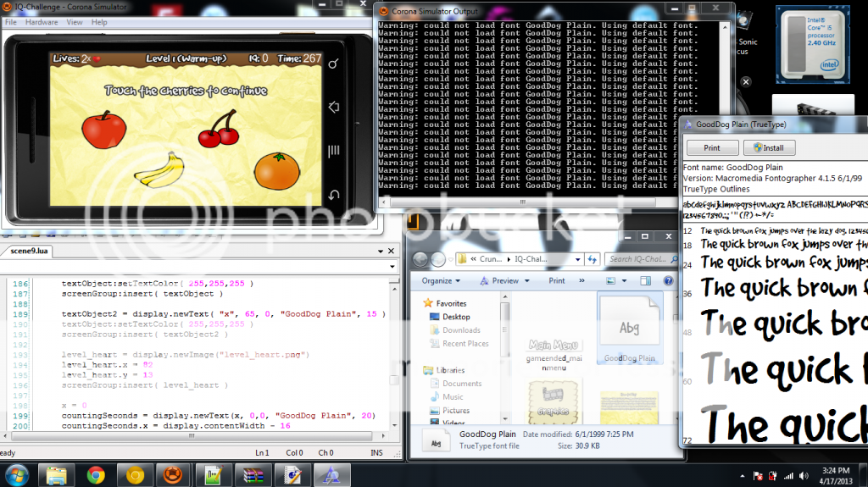868x487 pixels.
Task: Toggle the Explorer preview pane button
Action: coord(645,280)
